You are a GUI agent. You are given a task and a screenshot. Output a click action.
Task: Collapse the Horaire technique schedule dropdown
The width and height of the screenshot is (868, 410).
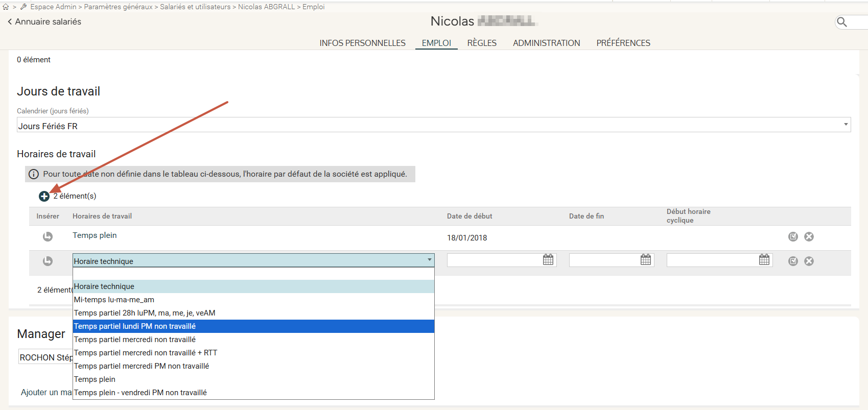(429, 260)
